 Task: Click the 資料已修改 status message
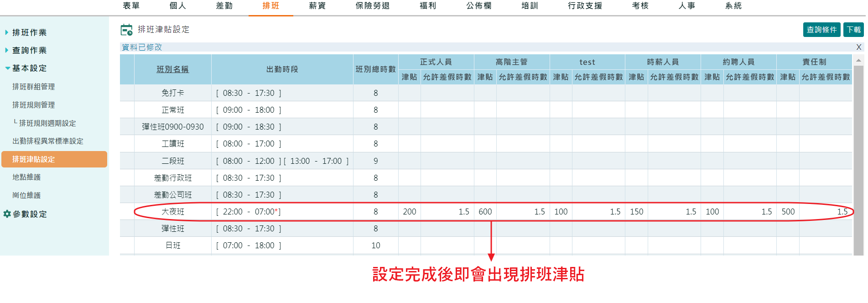(142, 47)
